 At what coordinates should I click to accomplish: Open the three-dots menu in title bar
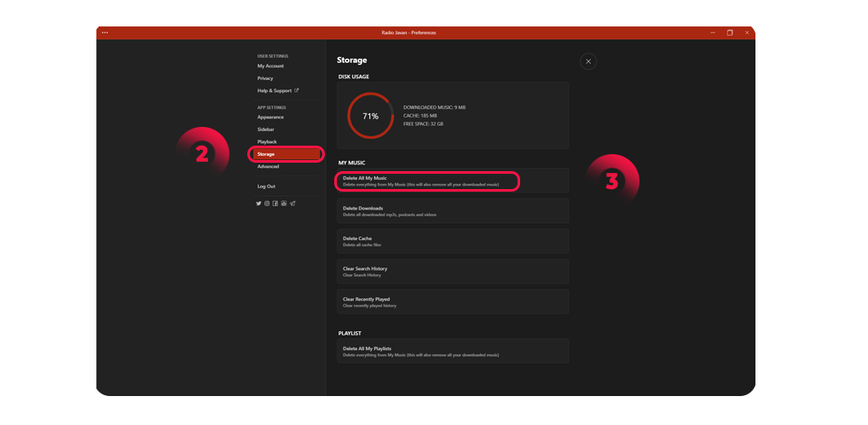pyautogui.click(x=105, y=32)
